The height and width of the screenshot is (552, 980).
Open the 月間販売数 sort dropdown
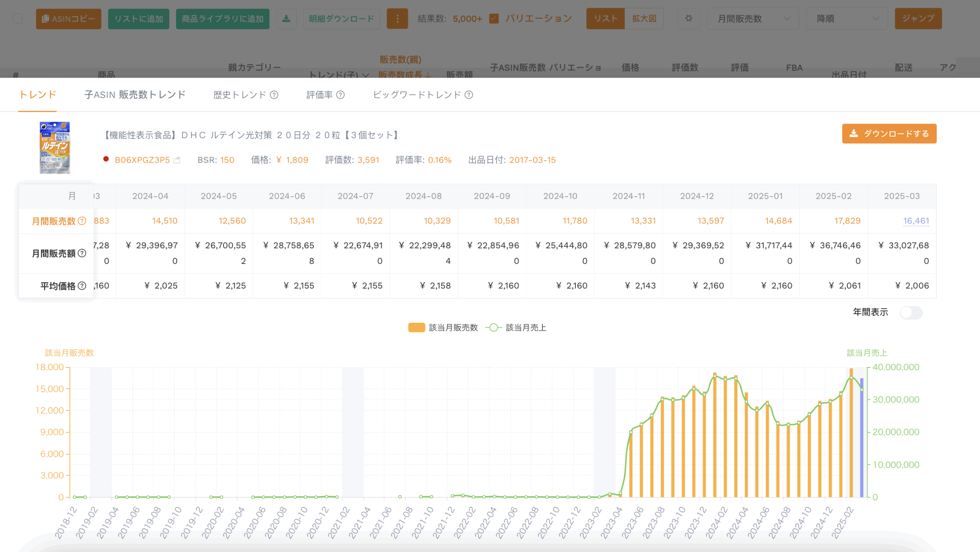[x=753, y=19]
